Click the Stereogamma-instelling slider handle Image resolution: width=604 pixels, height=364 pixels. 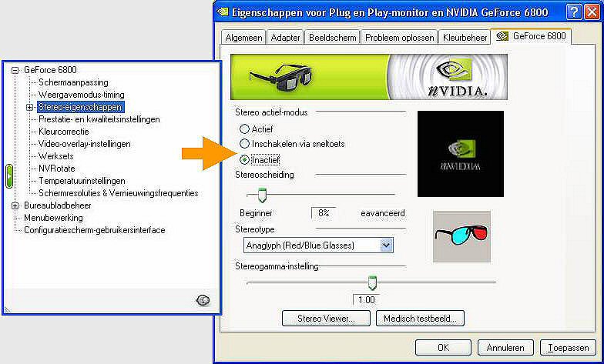pos(371,283)
